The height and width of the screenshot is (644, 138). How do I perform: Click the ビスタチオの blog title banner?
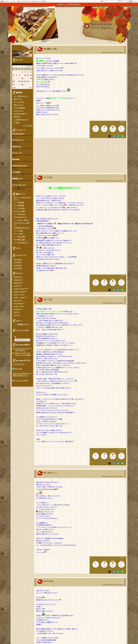(x=22, y=54)
